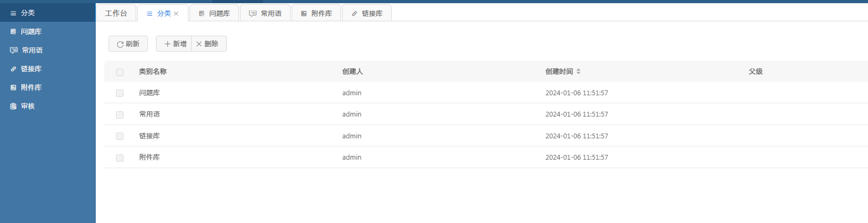Click the 删除 delete button
868x223 pixels.
pyautogui.click(x=208, y=44)
